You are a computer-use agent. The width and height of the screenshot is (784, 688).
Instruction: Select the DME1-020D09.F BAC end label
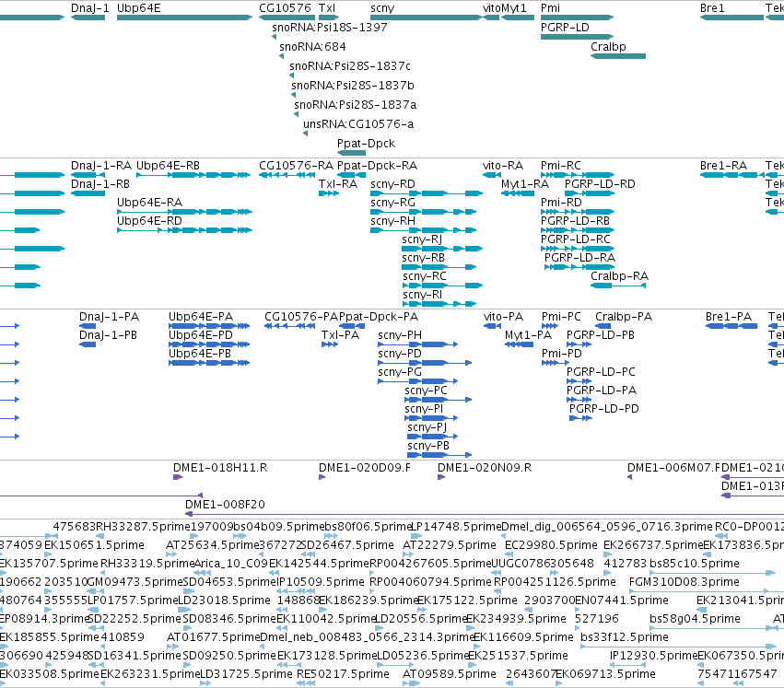pyautogui.click(x=365, y=468)
